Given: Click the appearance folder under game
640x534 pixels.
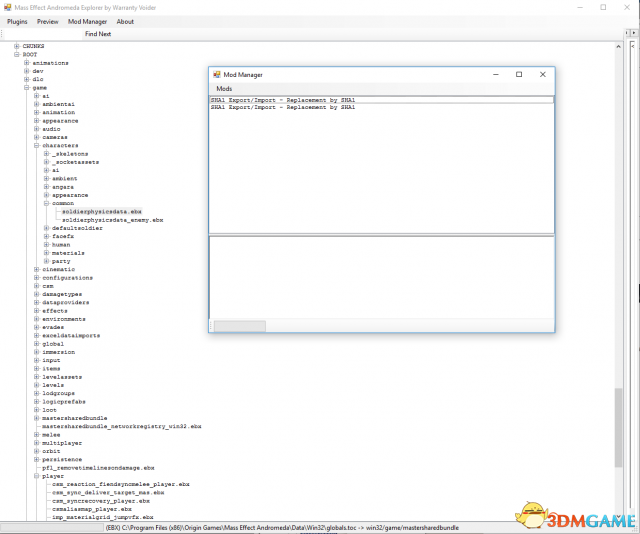Looking at the screenshot, I should click(x=60, y=121).
